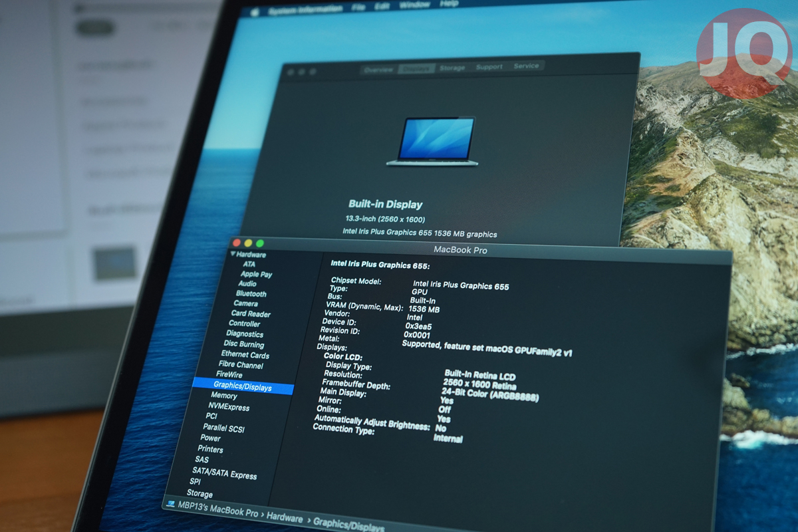Screen dimensions: 798x532
Task: Select the Displays tab in About This Mac
Action: [417, 68]
